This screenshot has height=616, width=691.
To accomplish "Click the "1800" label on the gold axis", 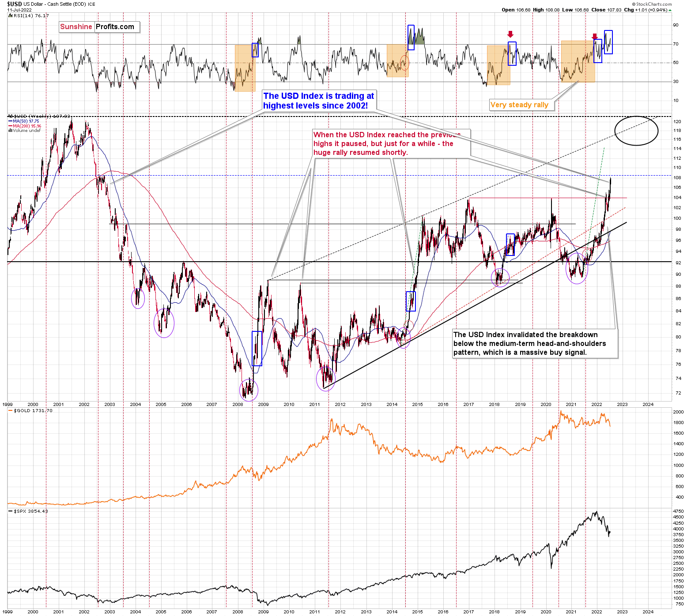I will [x=678, y=423].
